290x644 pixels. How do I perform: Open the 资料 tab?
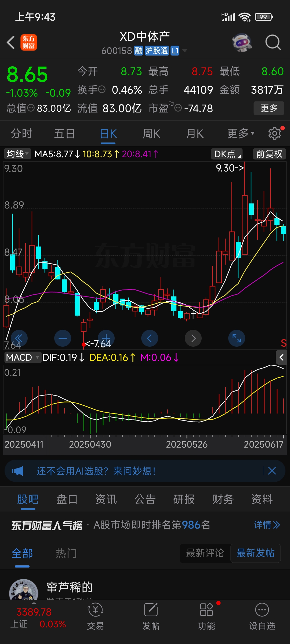point(262,499)
